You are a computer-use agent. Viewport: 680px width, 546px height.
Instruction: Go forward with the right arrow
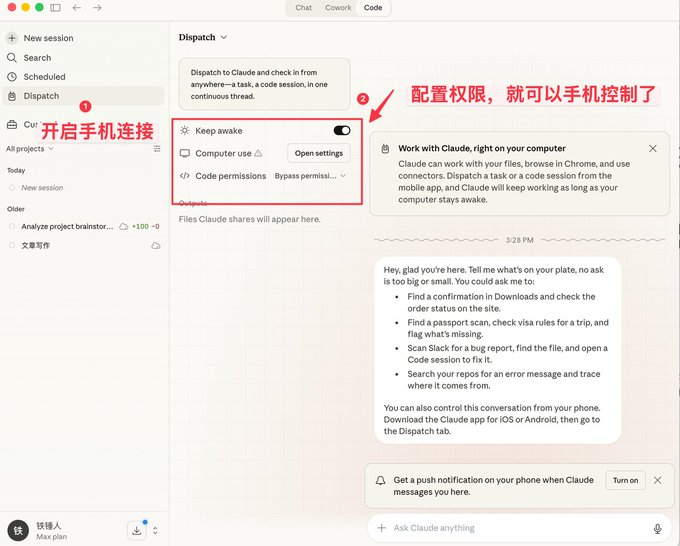coord(97,8)
